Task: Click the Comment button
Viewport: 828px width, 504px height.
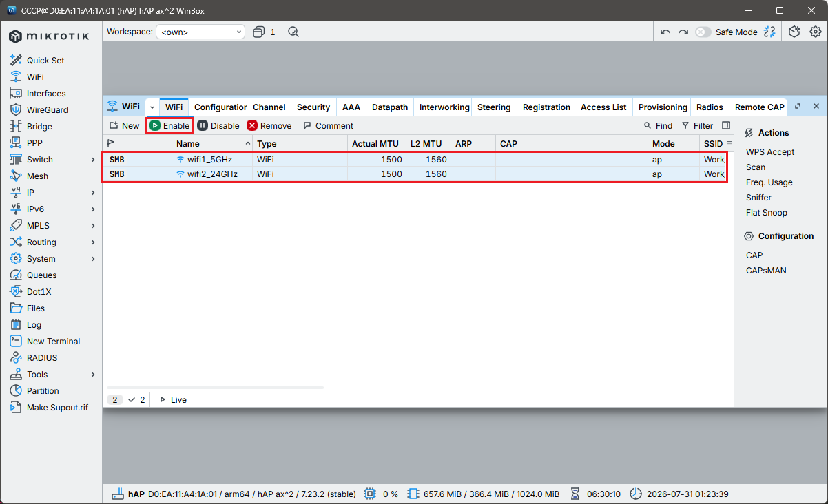Action: click(x=328, y=125)
